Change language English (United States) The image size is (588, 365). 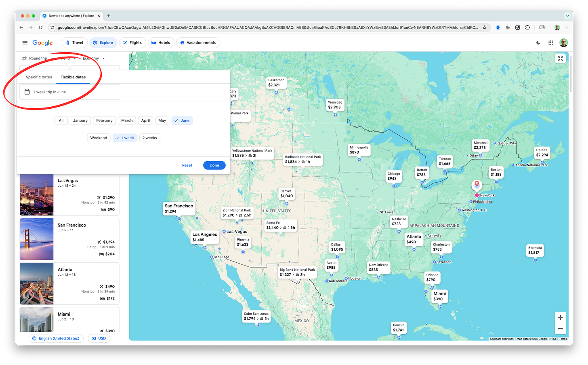click(56, 338)
